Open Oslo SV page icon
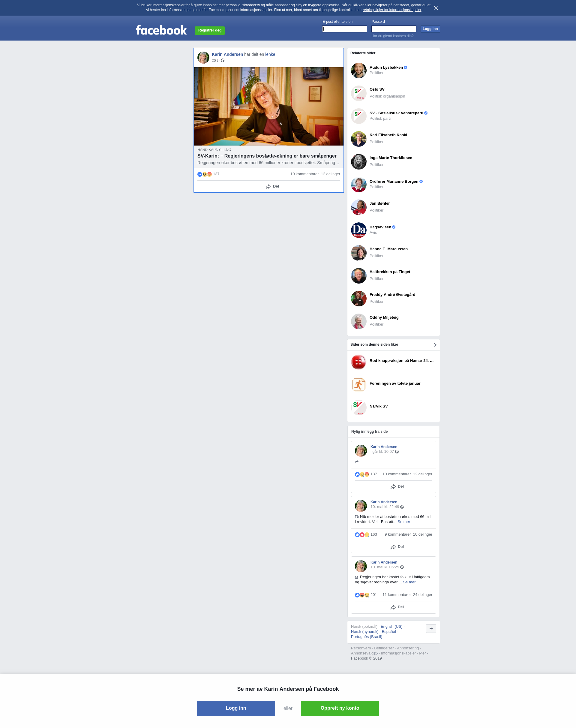The height and width of the screenshot is (728, 576). 358,93
